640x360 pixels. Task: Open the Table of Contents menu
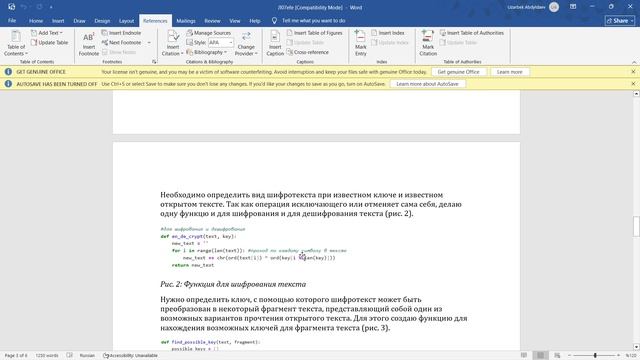point(16,43)
